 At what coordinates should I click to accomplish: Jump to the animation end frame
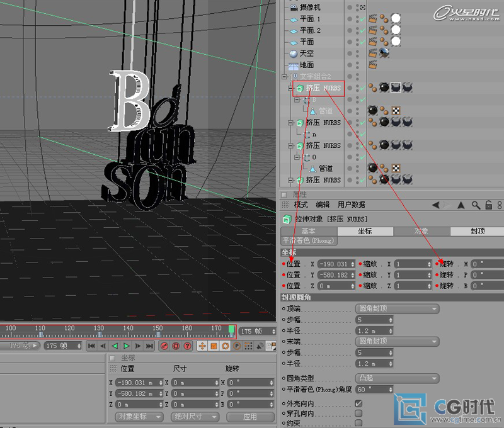click(149, 346)
